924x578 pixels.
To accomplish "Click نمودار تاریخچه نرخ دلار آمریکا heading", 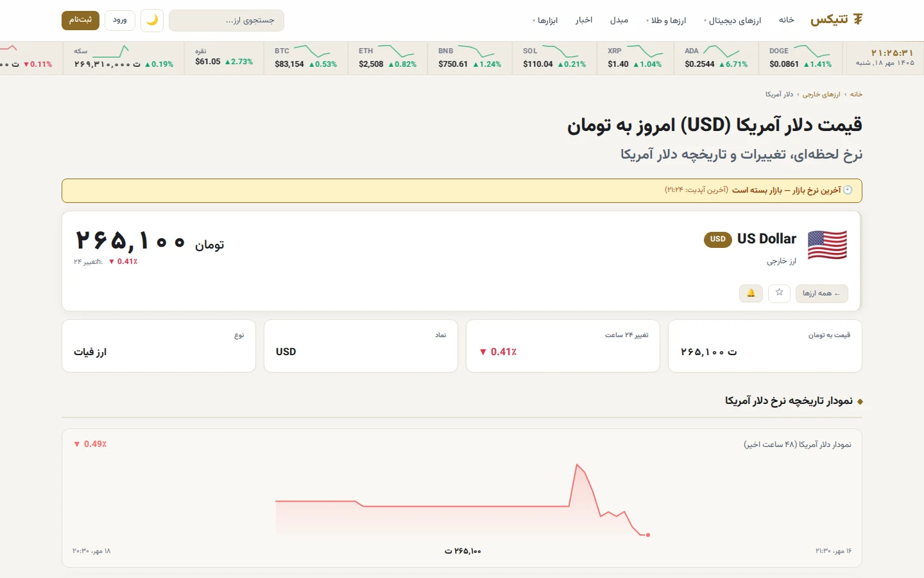I will point(789,401).
